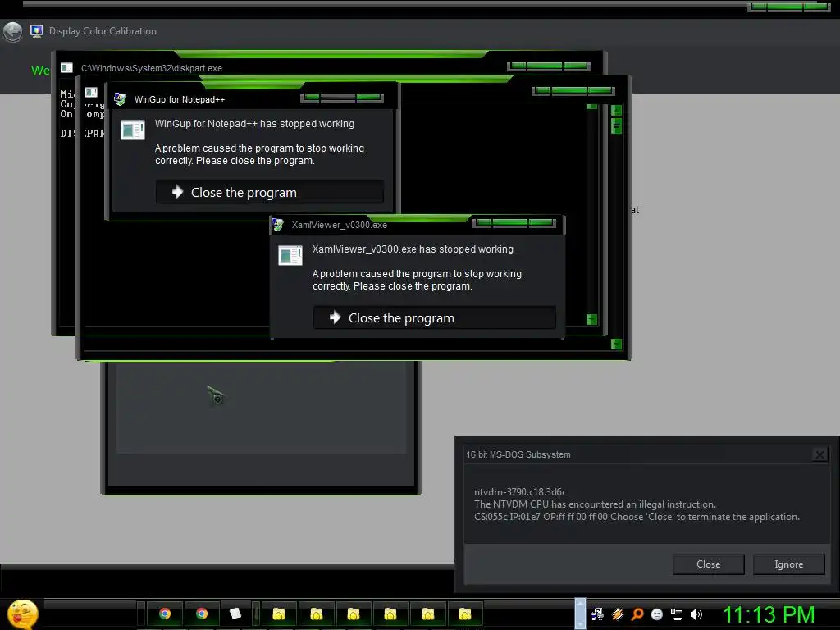The image size is (840, 630).
Task: Click the round face tray icon
Action: tap(657, 614)
